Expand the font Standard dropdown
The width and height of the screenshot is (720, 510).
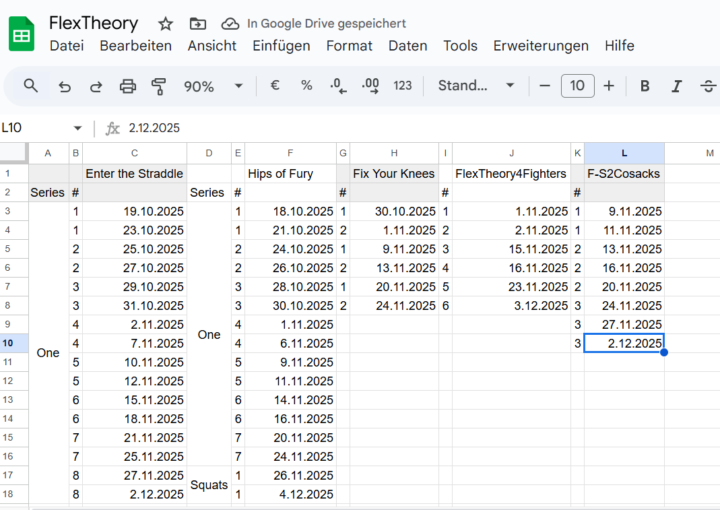pos(476,86)
